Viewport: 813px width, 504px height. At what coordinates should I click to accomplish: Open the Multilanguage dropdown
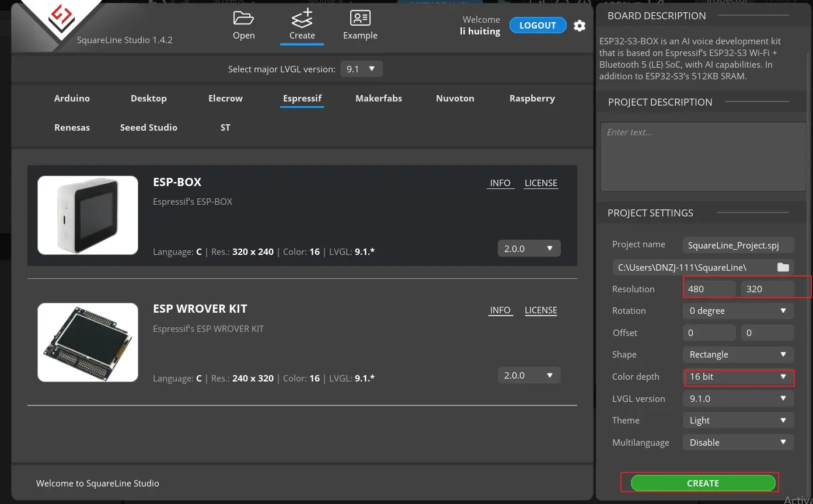738,443
